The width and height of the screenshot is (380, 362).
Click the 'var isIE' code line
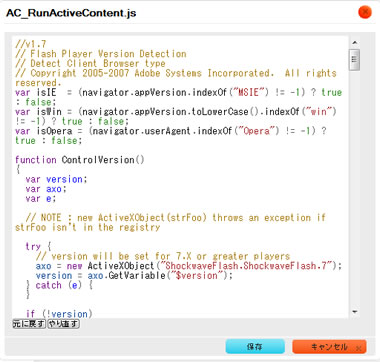pos(178,92)
